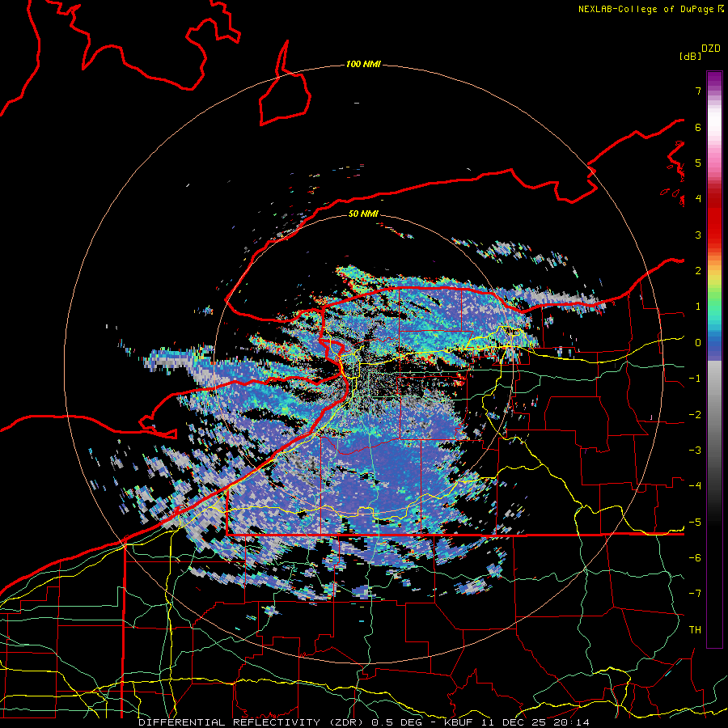Click the 4 value on the color scale
The image size is (728, 728).
point(698,199)
